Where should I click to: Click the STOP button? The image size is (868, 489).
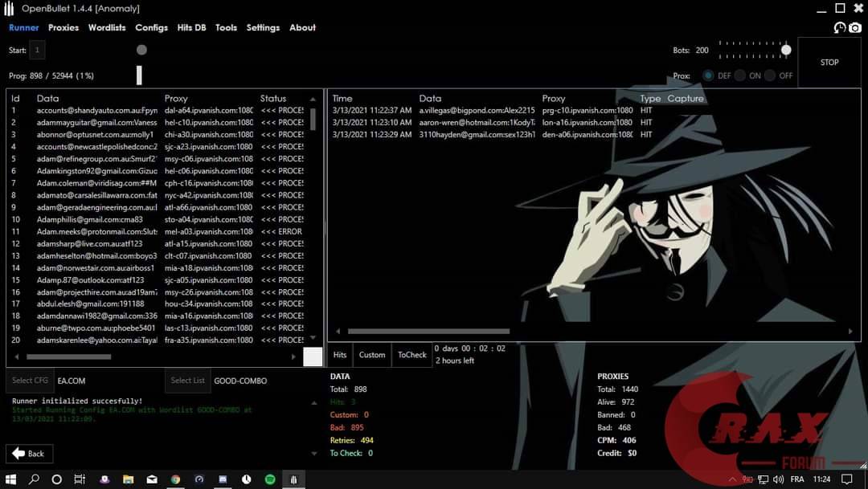829,63
